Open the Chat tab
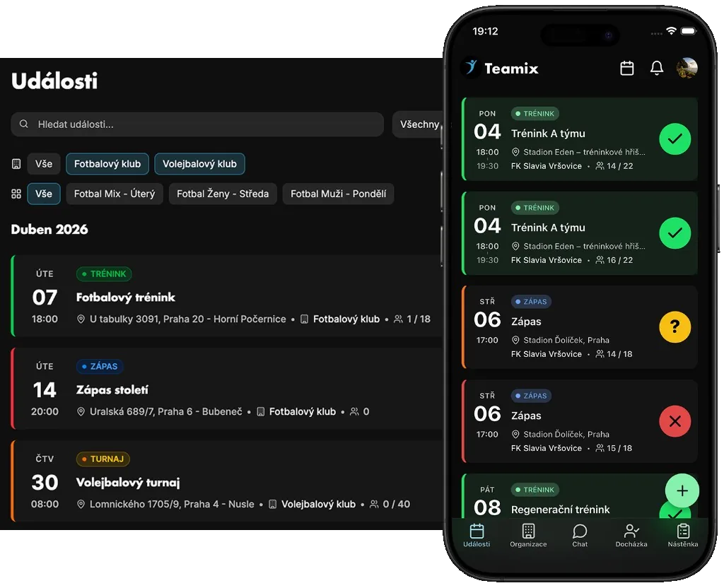Viewport: 724px width, 588px height. pos(580,536)
